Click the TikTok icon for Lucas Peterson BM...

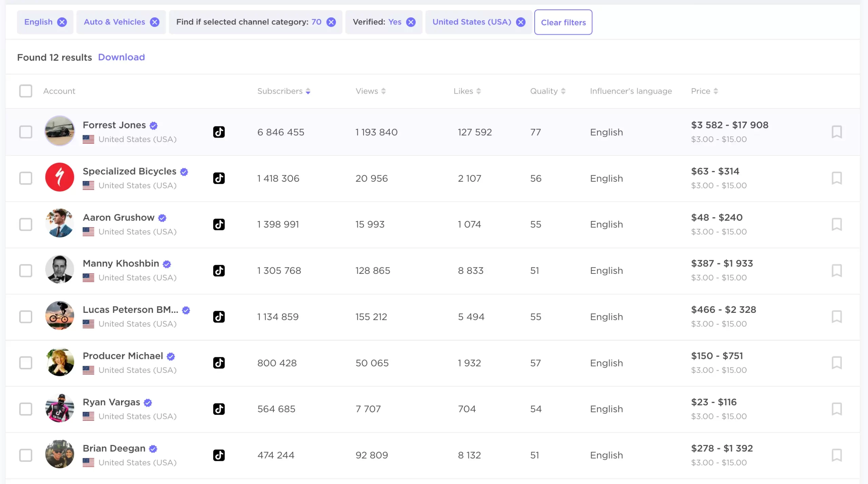click(x=219, y=317)
